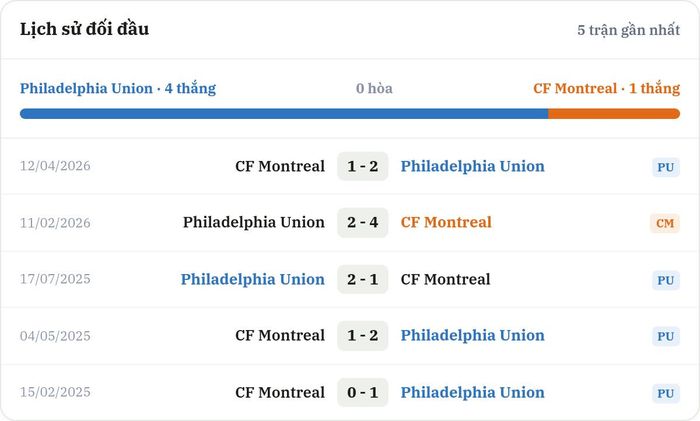Click the PU badge on 15/02/2025 match
This screenshot has width=700, height=421.
666,393
